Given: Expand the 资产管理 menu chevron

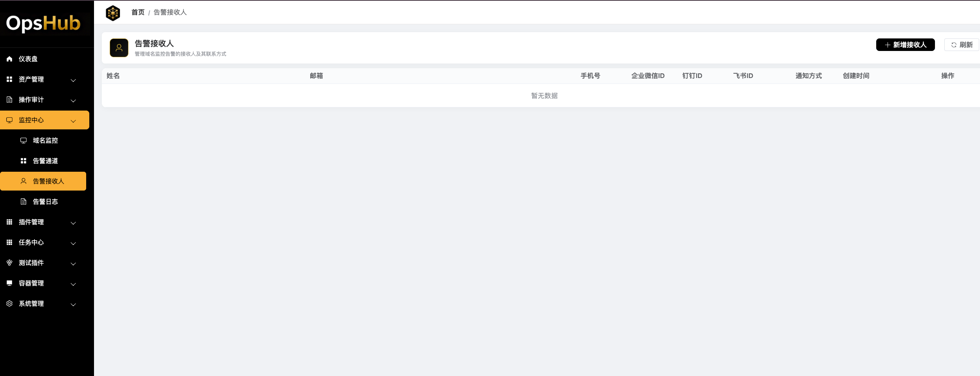Looking at the screenshot, I should 73,80.
